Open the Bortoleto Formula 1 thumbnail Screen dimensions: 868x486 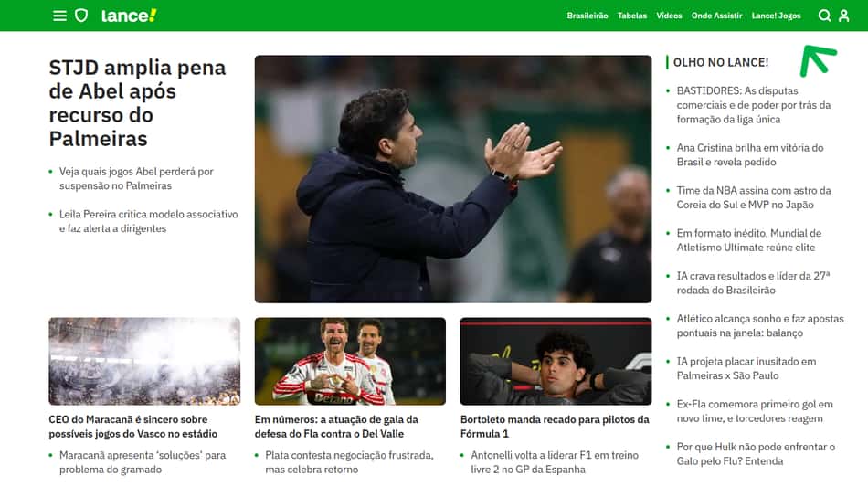(556, 361)
